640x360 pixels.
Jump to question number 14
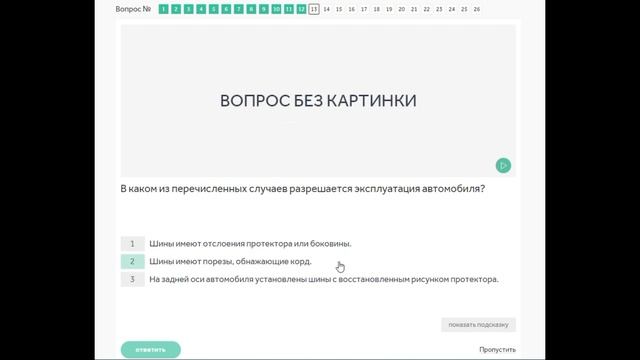pyautogui.click(x=327, y=9)
